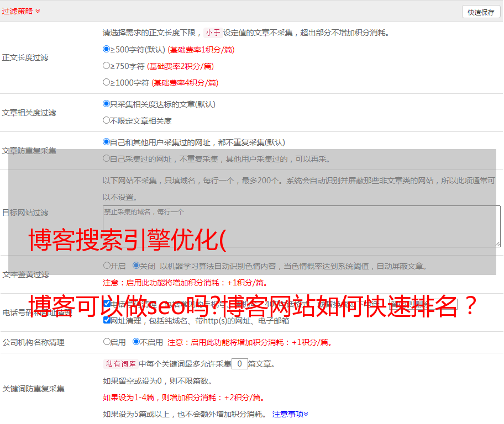Toggle the 电话号码清理 checkbox
The image size is (504, 424).
(x=107, y=304)
